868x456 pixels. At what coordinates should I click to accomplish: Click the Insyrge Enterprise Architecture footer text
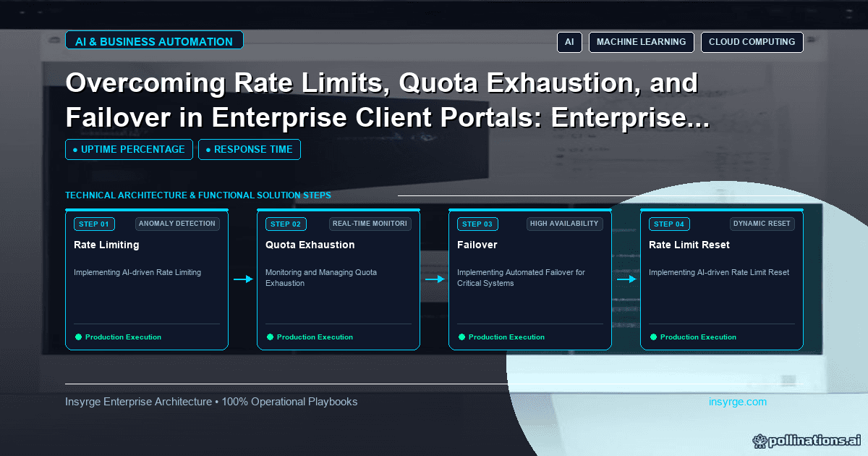211,402
